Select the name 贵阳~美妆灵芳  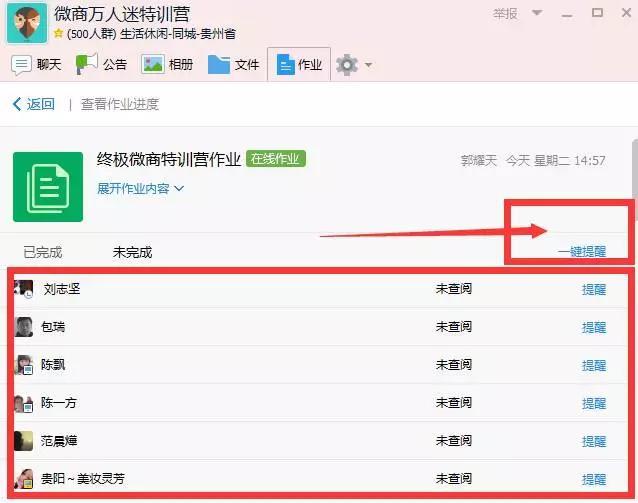pyautogui.click(x=83, y=479)
